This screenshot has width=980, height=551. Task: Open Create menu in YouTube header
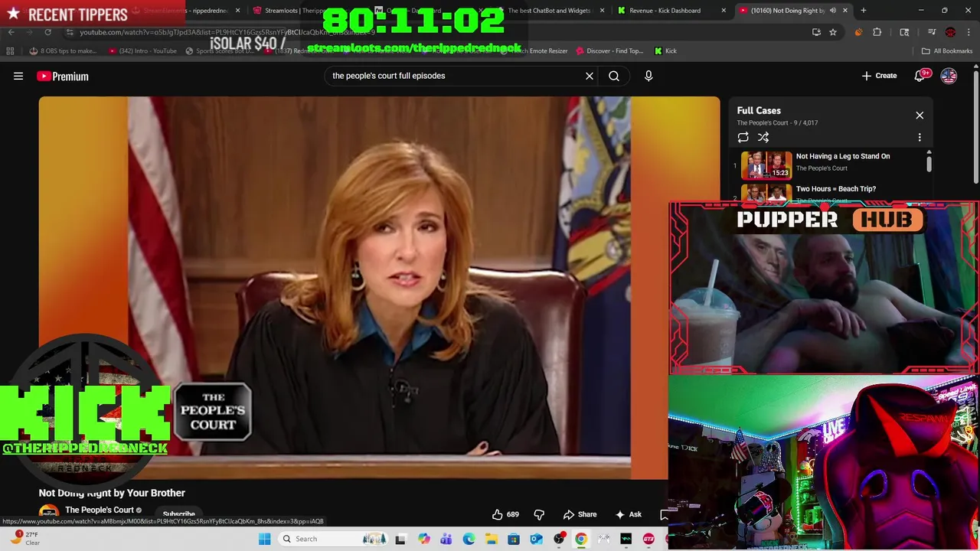pos(879,76)
